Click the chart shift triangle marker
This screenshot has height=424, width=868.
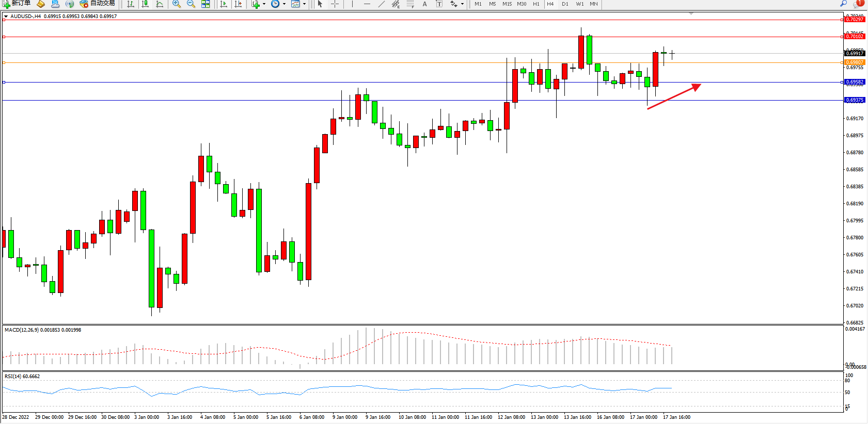coord(691,13)
